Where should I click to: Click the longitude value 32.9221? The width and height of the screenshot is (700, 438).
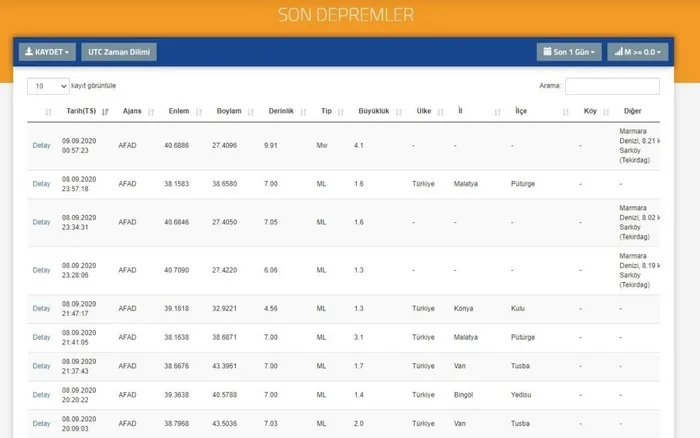pyautogui.click(x=225, y=309)
